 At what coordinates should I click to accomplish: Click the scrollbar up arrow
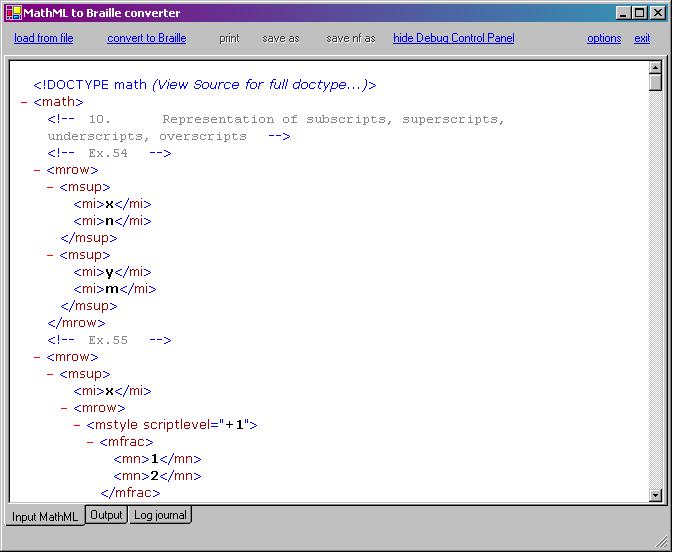(x=655, y=67)
